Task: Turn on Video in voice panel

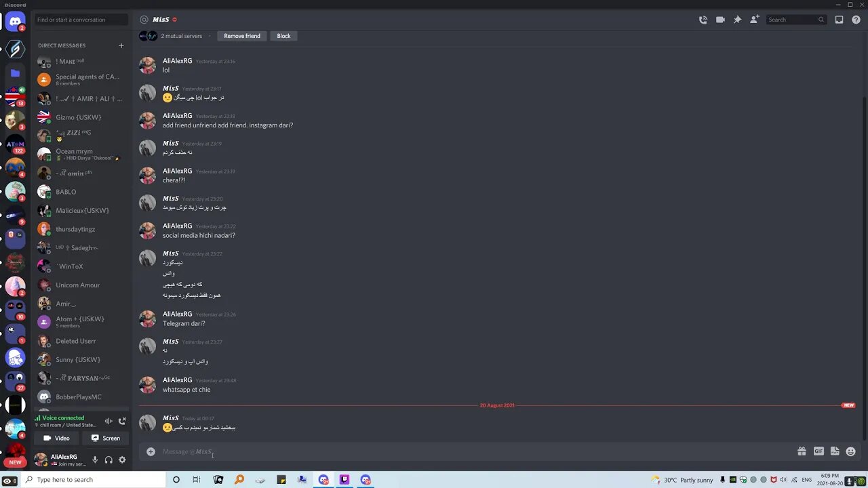Action: [57, 438]
